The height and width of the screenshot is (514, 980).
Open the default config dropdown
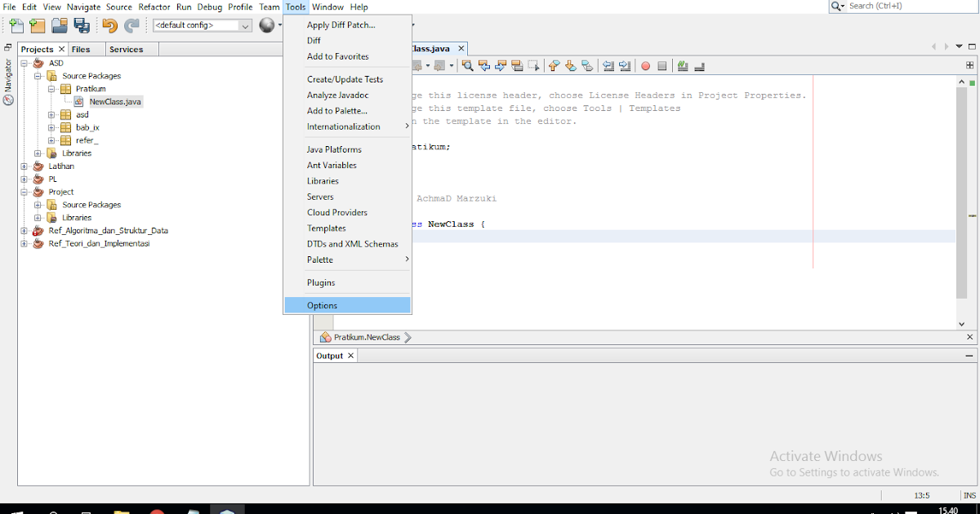pos(245,25)
